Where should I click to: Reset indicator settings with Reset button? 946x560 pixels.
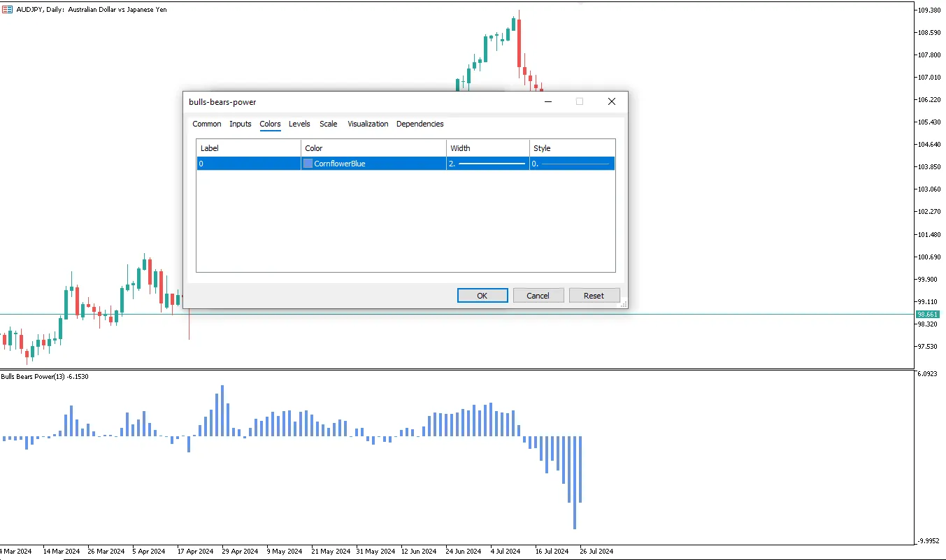pyautogui.click(x=594, y=296)
